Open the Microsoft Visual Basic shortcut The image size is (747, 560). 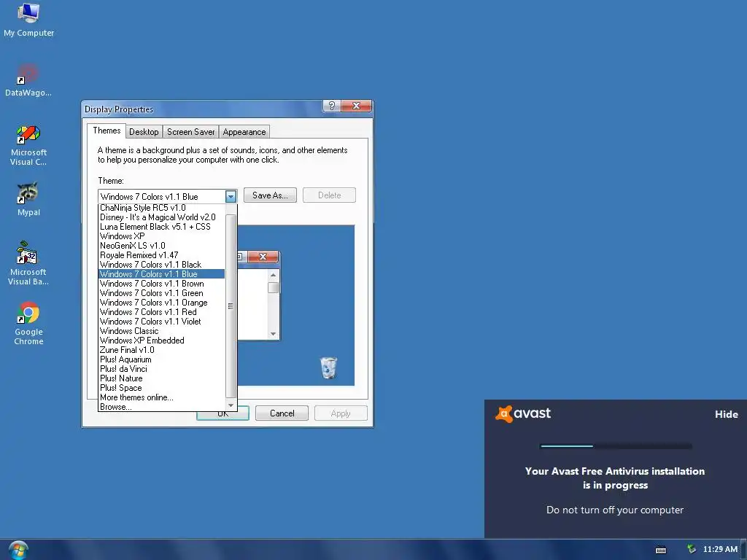click(28, 263)
